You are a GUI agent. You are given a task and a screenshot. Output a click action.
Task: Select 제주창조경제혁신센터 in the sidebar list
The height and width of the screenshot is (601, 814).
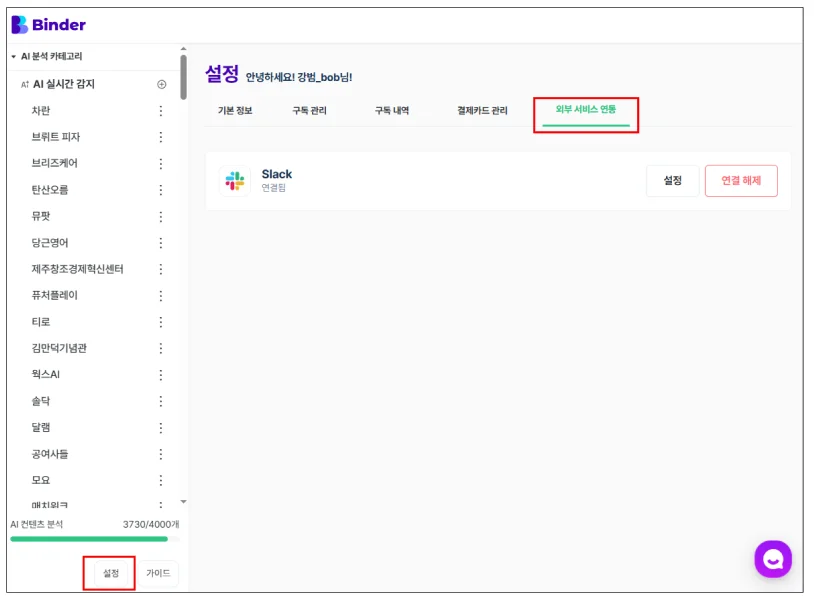77,269
